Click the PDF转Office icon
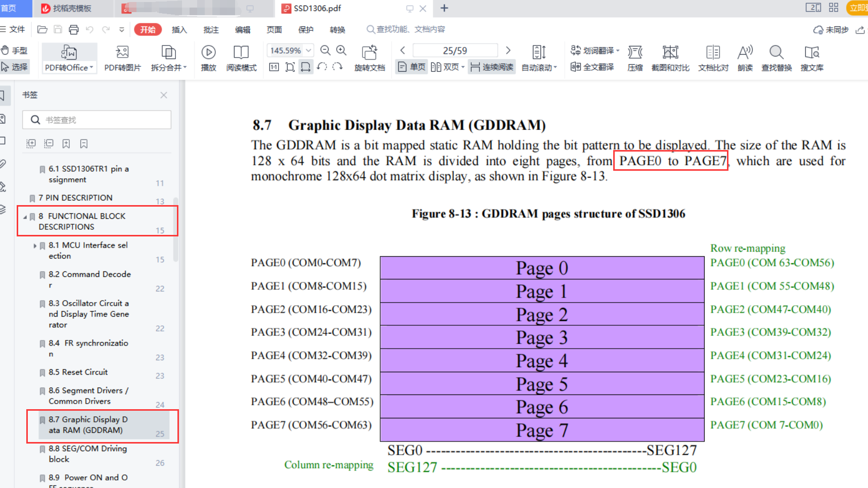 [69, 53]
